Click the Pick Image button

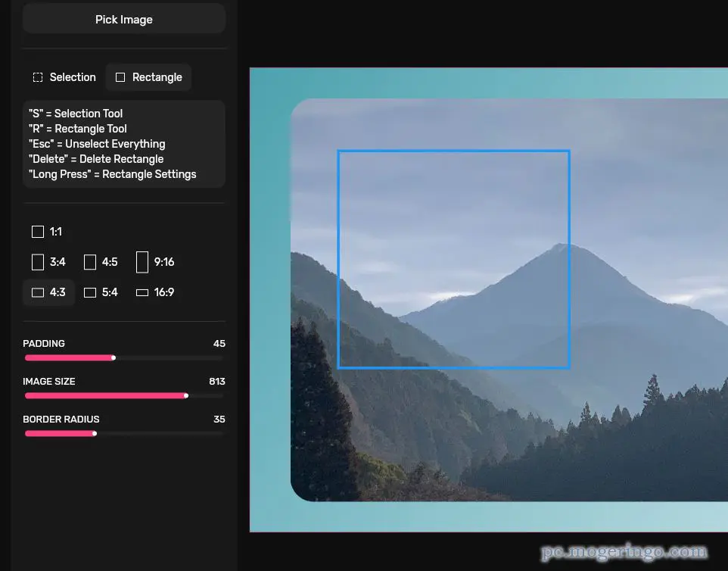tap(124, 19)
